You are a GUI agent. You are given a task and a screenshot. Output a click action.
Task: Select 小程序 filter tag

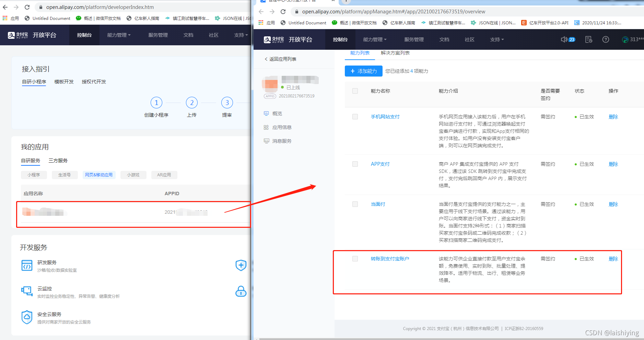[34, 175]
